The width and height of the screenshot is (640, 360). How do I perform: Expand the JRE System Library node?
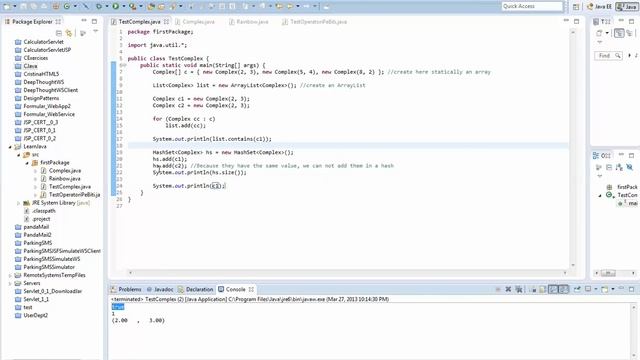click(x=18, y=203)
